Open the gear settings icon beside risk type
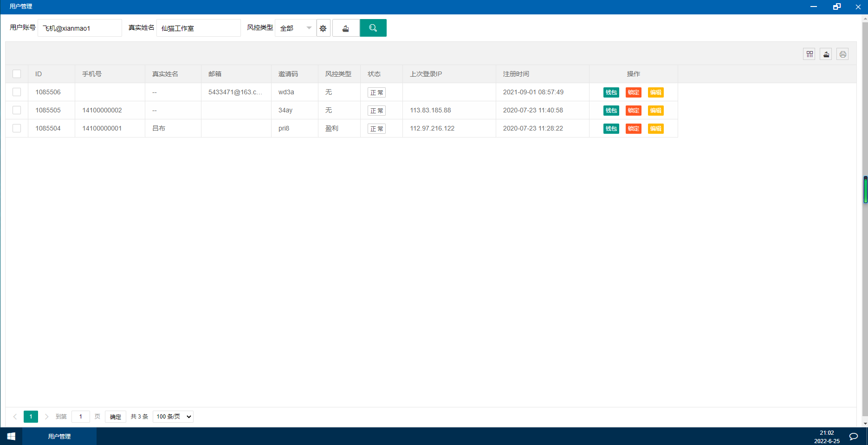Screen dimensions: 868x445 coord(323,28)
